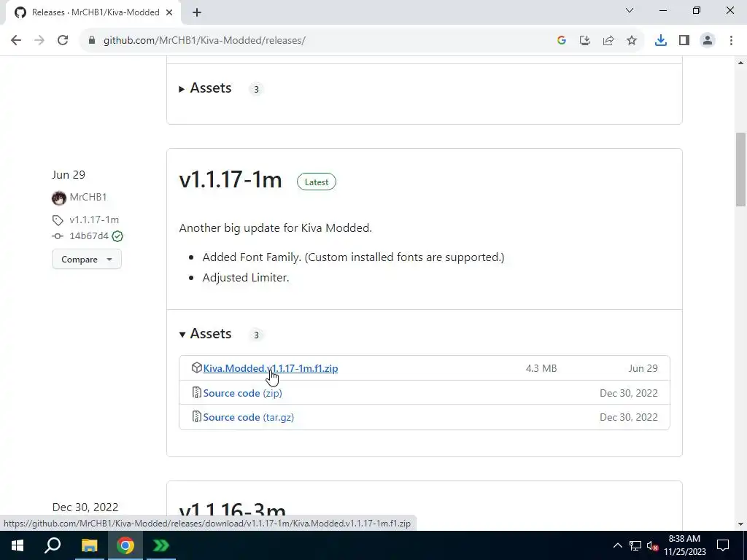This screenshot has height=560, width=747.
Task: Download Source code (tar.gz)
Action: pos(249,417)
